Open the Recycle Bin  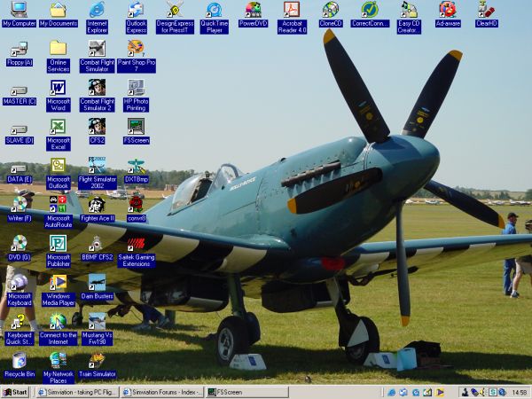(19, 360)
